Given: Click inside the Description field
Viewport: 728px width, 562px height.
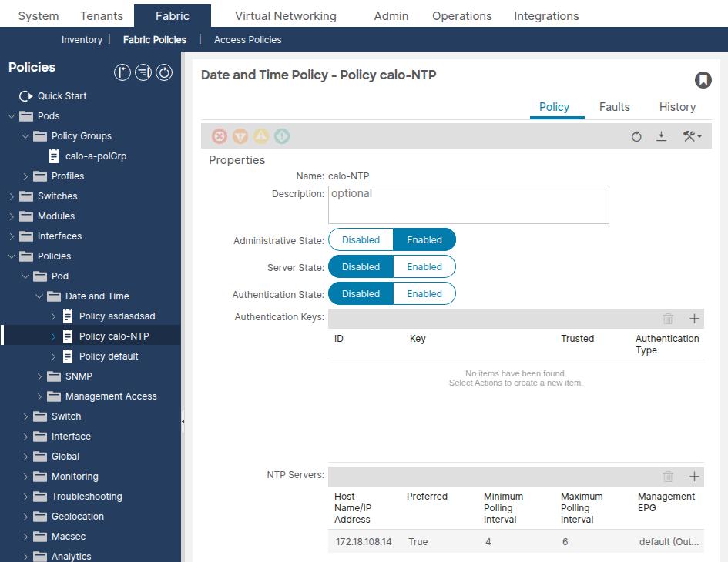Looking at the screenshot, I should 468,204.
